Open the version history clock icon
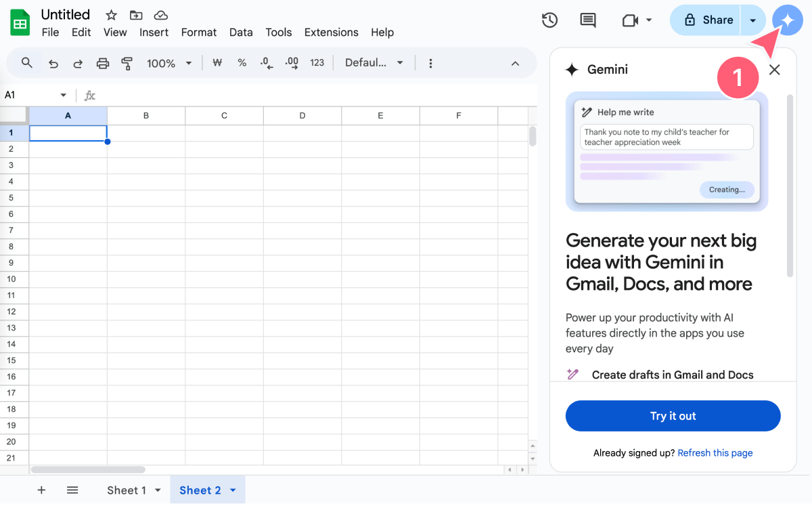 549,20
